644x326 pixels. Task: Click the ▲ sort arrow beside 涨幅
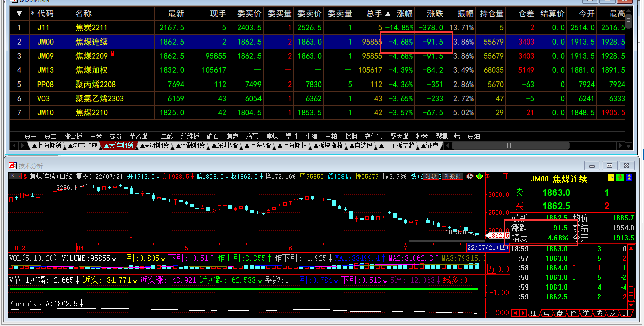(388, 13)
